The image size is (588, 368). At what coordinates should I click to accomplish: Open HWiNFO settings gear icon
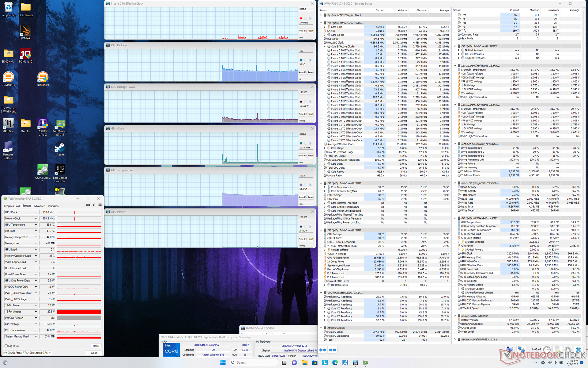point(567,350)
